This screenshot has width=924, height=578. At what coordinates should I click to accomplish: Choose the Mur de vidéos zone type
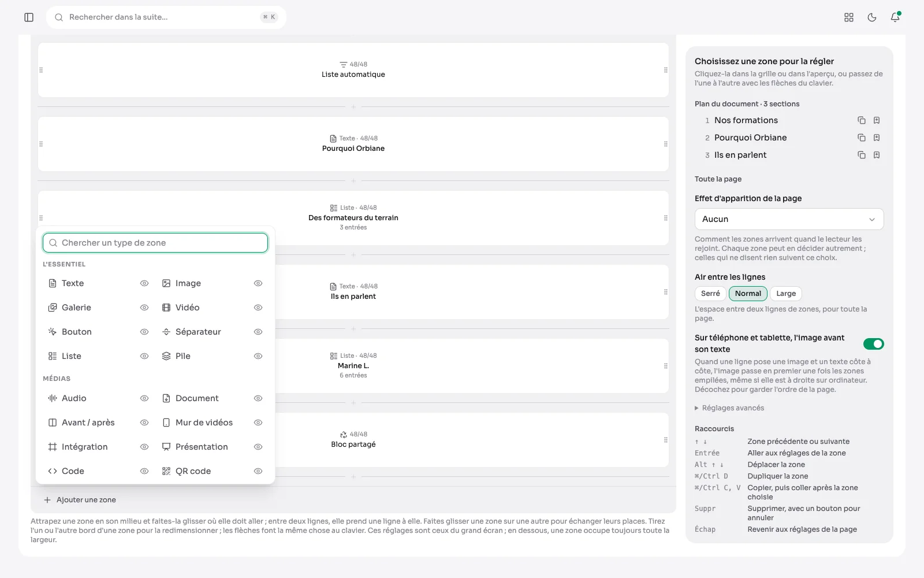[x=203, y=423]
